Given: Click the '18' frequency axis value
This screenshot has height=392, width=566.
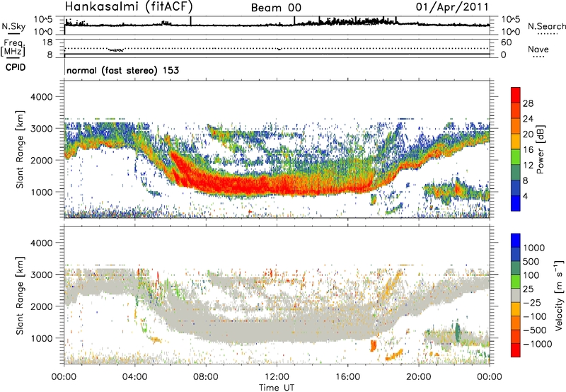Looking at the screenshot, I should point(47,42).
